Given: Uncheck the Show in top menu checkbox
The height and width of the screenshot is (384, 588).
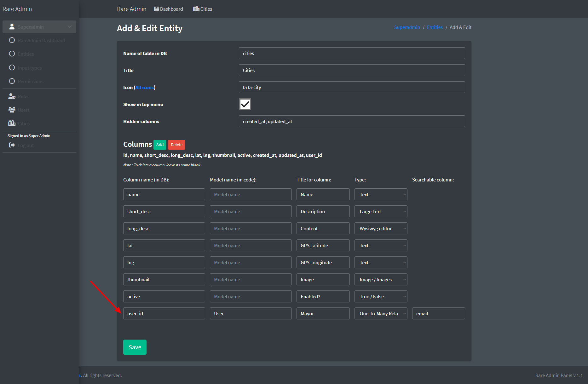Looking at the screenshot, I should point(245,104).
